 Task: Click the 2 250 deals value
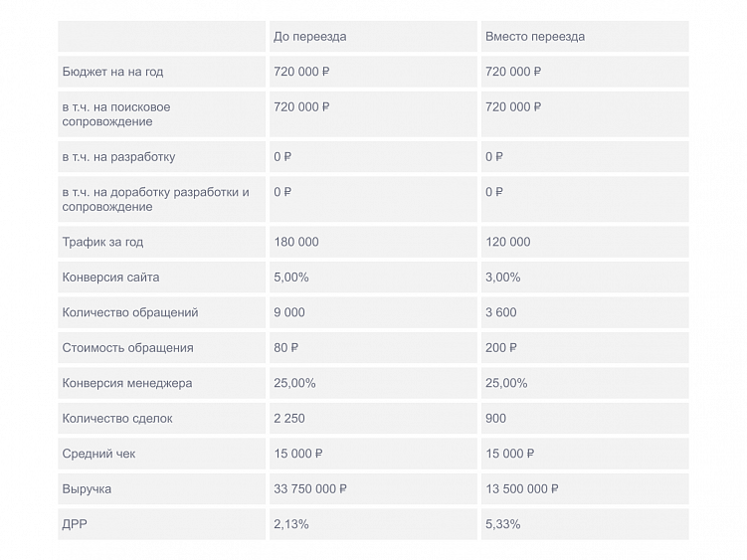(289, 419)
